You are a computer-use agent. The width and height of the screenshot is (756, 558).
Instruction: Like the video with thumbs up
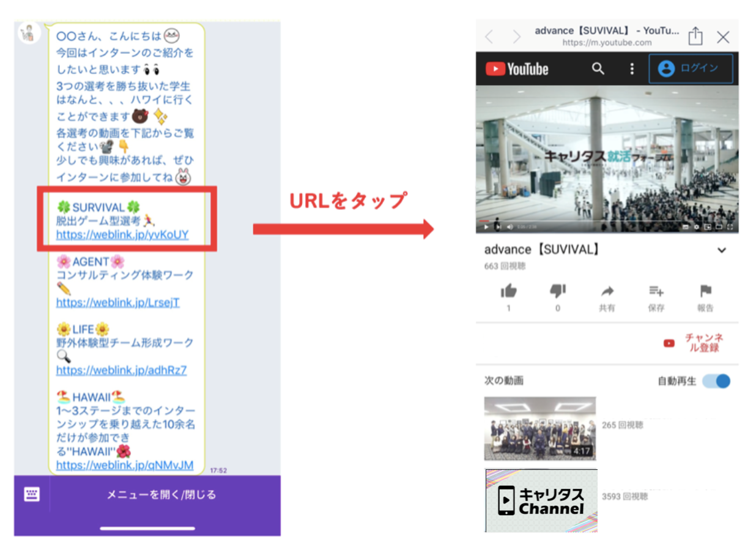(x=508, y=291)
